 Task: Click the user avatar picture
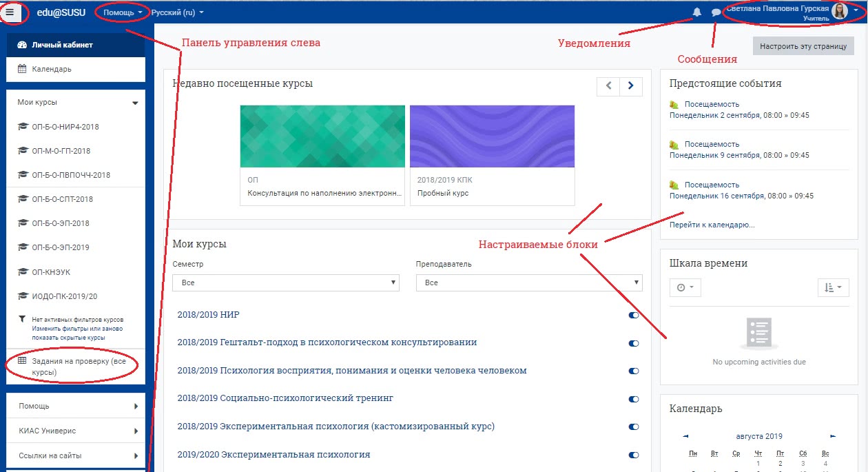tap(839, 11)
